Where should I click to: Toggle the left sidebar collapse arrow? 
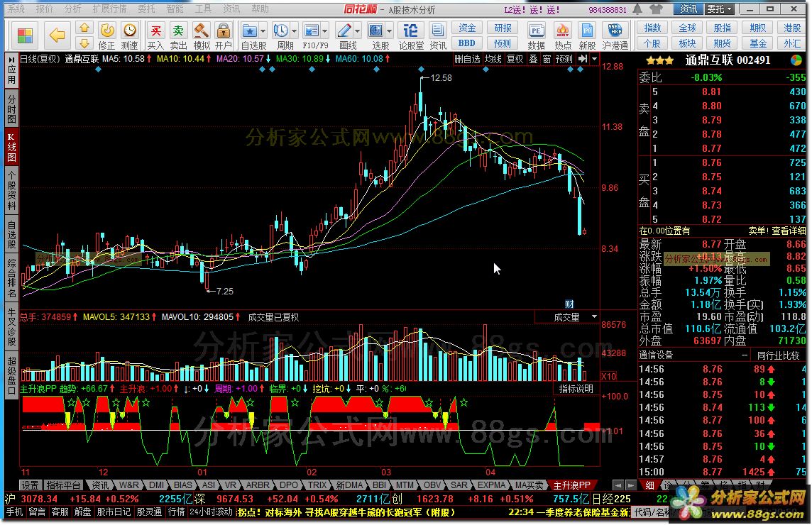click(11, 60)
